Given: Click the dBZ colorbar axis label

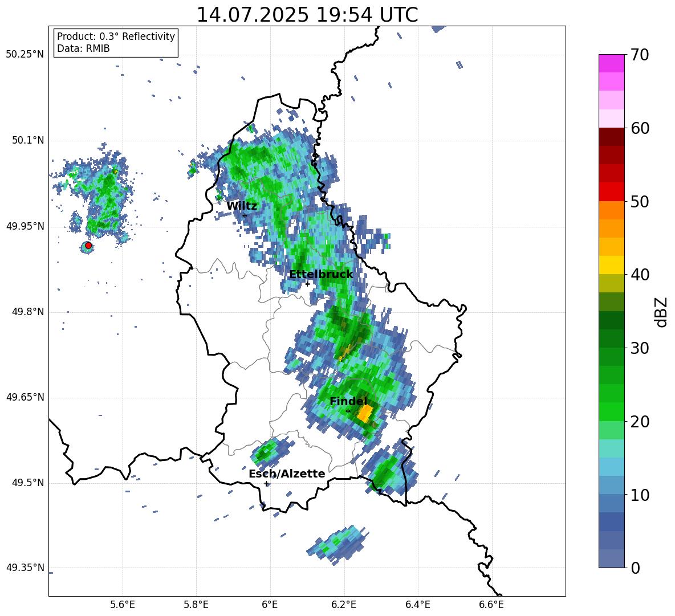Looking at the screenshot, I should pyautogui.click(x=661, y=312).
